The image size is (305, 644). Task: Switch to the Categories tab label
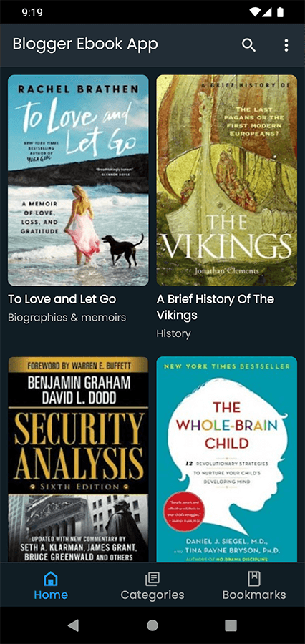point(152,595)
